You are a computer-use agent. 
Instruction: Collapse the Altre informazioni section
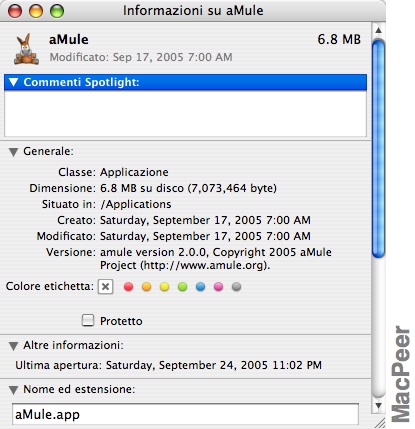pos(13,346)
